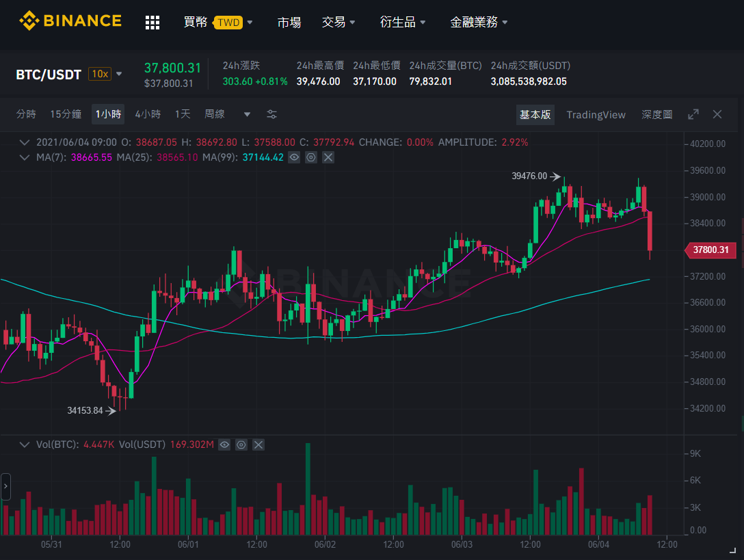Open Vol indicator settings icon

point(241,444)
